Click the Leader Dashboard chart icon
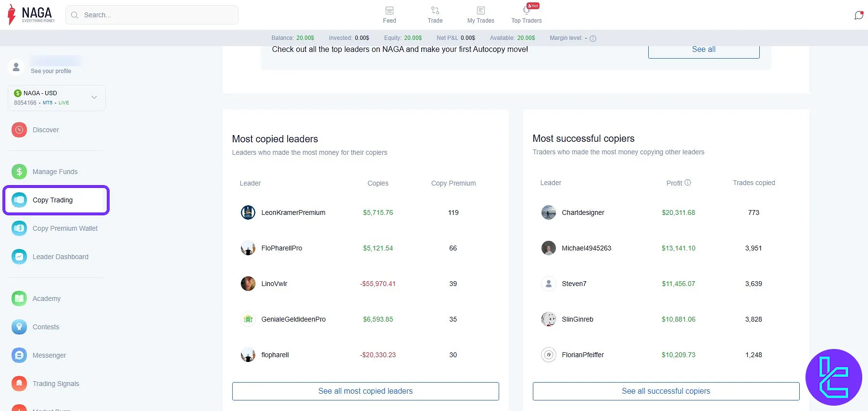 pyautogui.click(x=19, y=257)
